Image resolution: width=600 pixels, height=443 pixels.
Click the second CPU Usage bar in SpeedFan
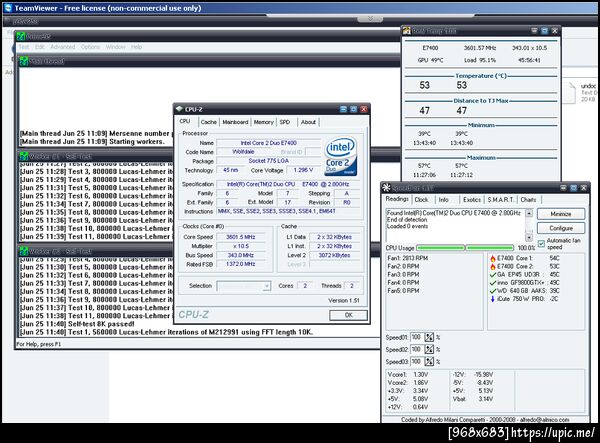coord(490,248)
